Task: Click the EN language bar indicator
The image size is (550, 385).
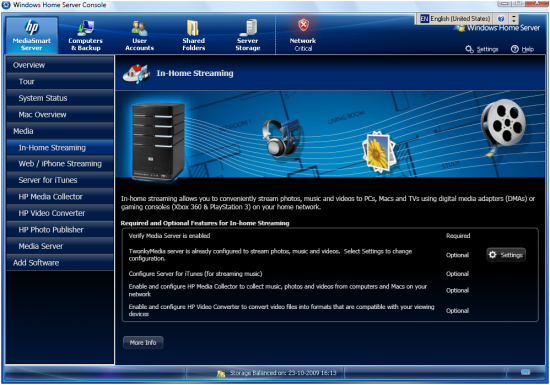Action: [424, 19]
